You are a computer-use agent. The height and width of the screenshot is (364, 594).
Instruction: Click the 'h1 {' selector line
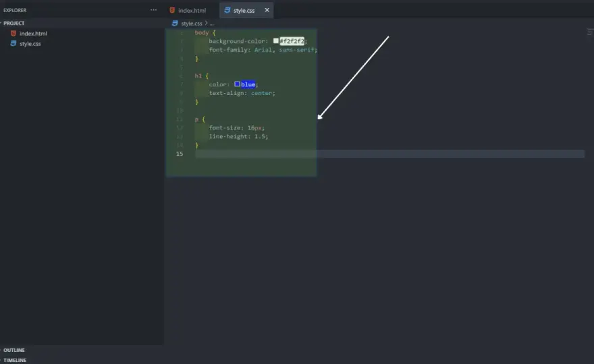(202, 76)
